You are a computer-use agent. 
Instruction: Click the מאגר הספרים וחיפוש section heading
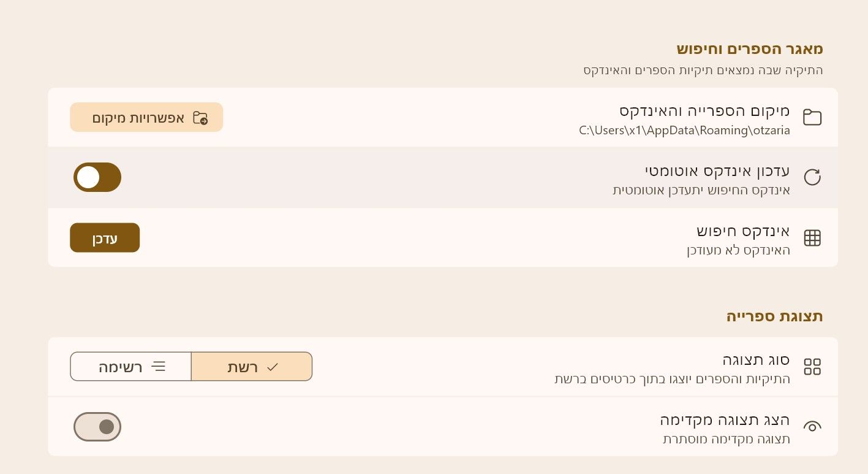tap(750, 48)
